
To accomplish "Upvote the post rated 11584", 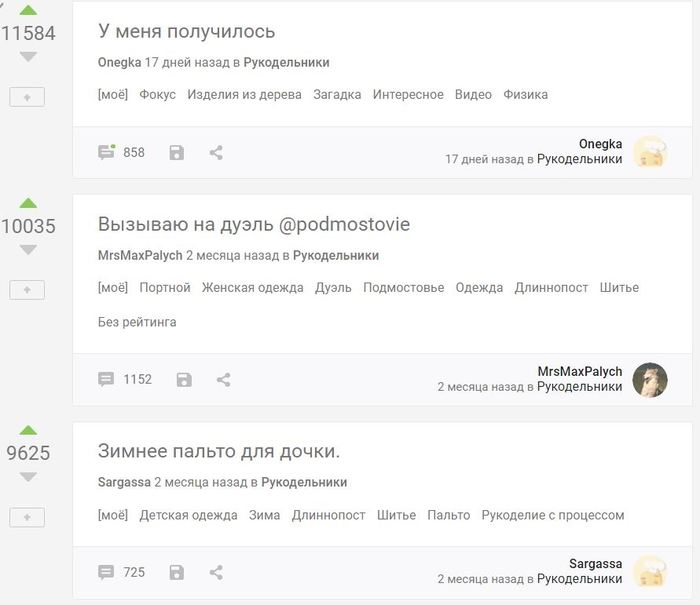I will (x=27, y=9).
